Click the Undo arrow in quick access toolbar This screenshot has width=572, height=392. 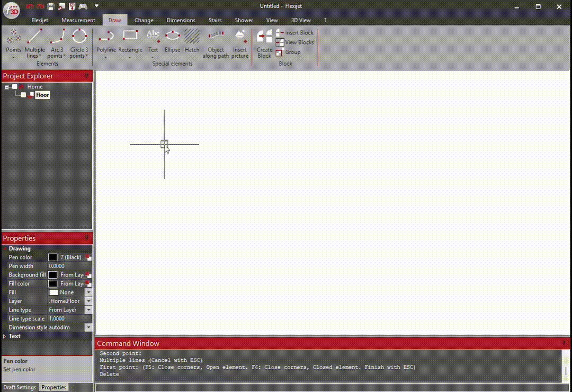(x=30, y=6)
